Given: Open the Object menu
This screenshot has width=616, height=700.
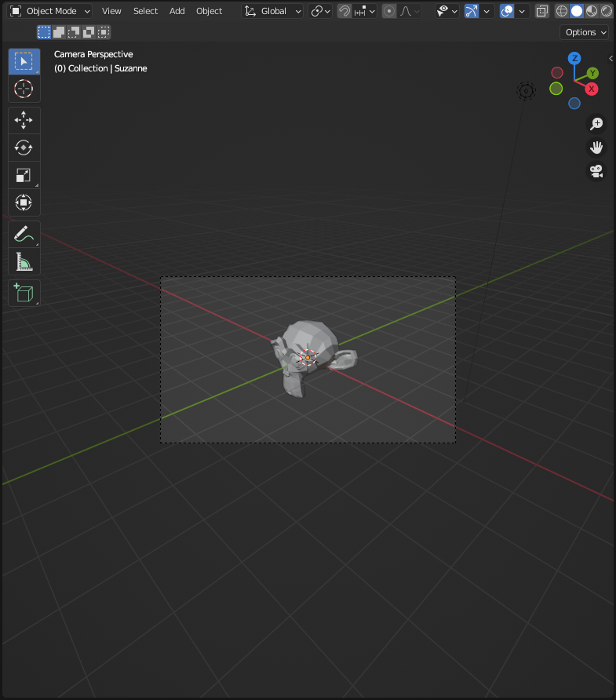Looking at the screenshot, I should click(x=209, y=11).
